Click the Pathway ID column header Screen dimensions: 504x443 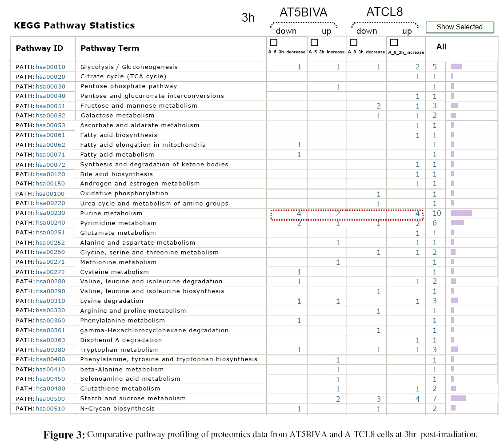point(40,48)
